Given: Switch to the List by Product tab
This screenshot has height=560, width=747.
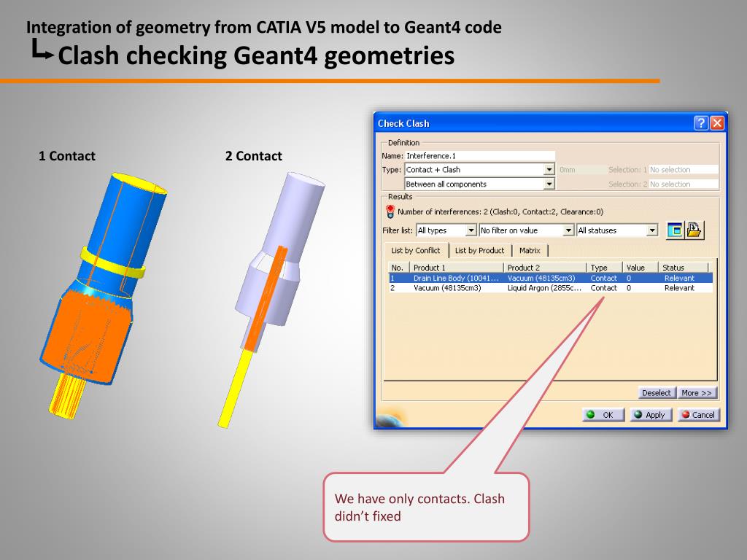Looking at the screenshot, I should [x=479, y=251].
